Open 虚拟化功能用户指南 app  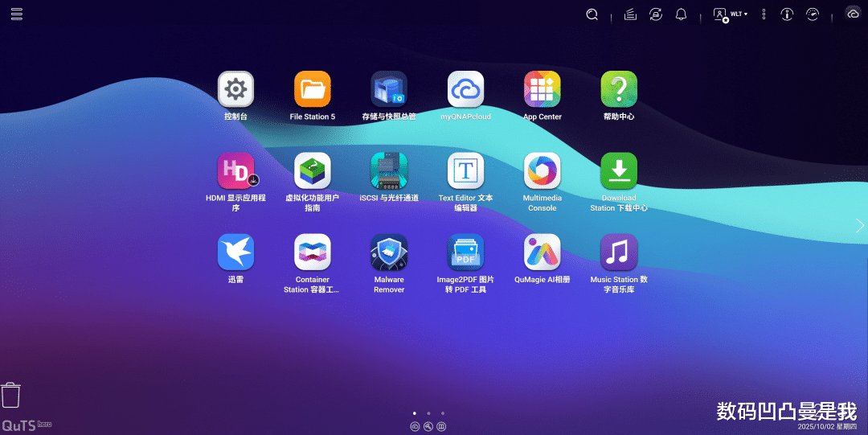tap(312, 170)
